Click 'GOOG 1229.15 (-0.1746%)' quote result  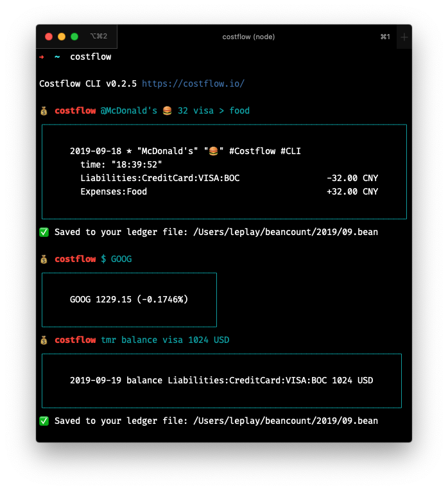tap(129, 299)
